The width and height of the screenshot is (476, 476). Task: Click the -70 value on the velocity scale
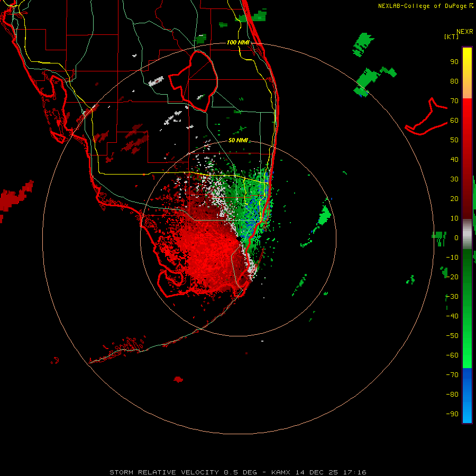click(x=452, y=375)
